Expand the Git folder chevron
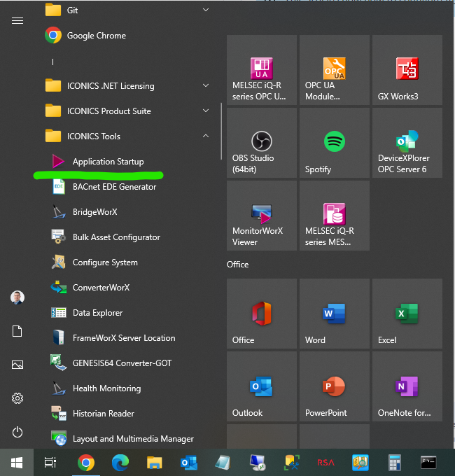This screenshot has width=455, height=476. 206,10
